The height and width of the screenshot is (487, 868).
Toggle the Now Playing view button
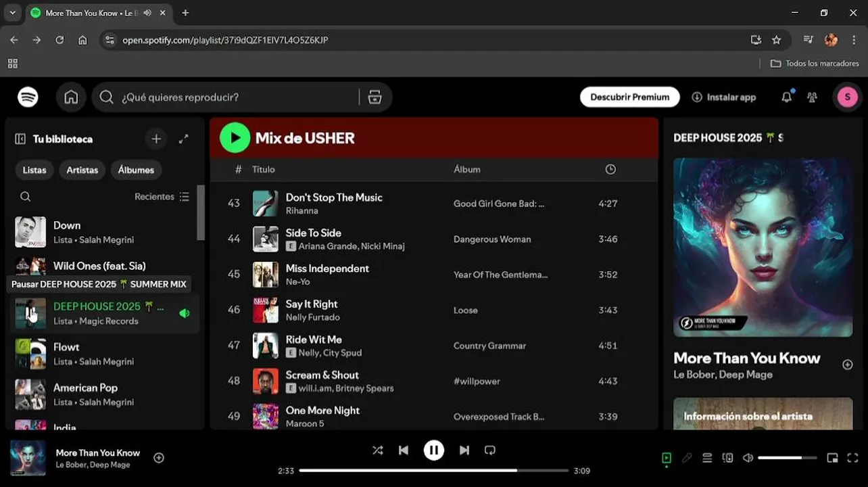click(667, 458)
